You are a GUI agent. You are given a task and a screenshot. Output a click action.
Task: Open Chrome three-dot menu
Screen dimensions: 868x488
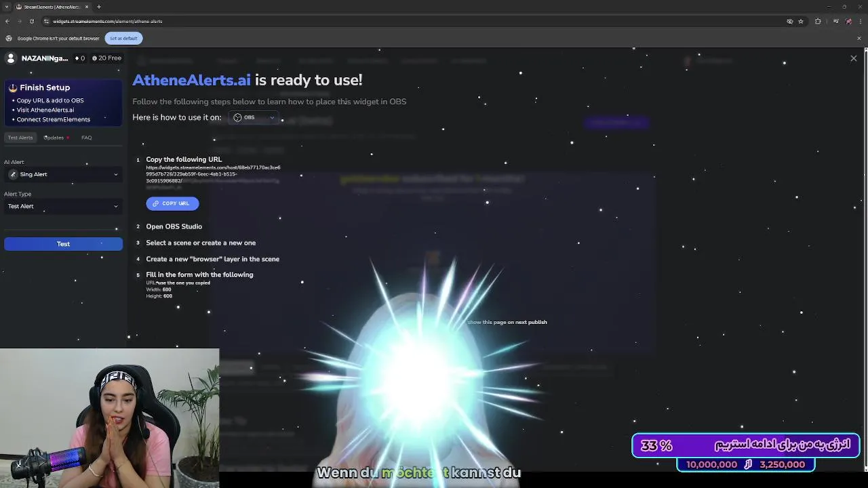coord(860,21)
